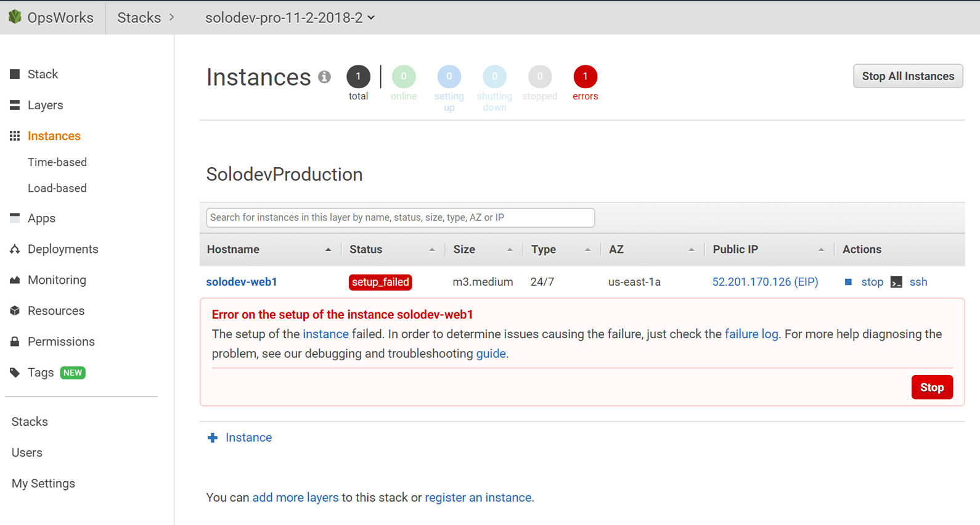Open the troubleshooting guide link

pos(491,354)
